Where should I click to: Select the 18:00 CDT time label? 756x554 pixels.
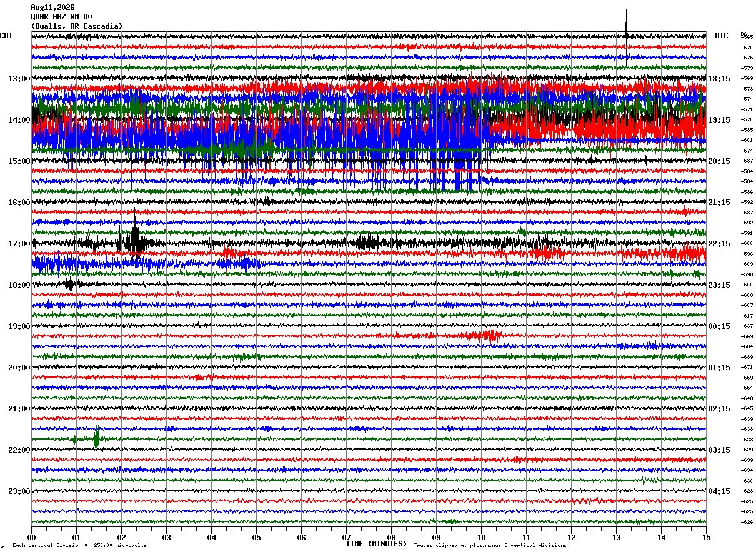19,285
